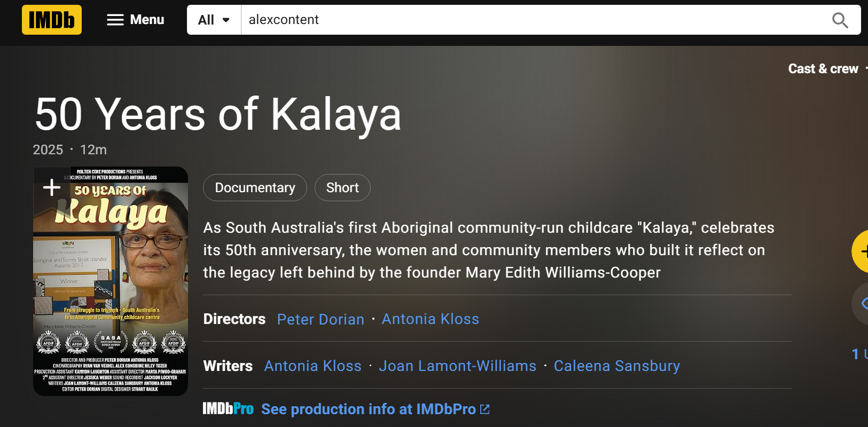Click the IMDbPro logo
Image resolution: width=868 pixels, height=427 pixels.
click(x=228, y=409)
